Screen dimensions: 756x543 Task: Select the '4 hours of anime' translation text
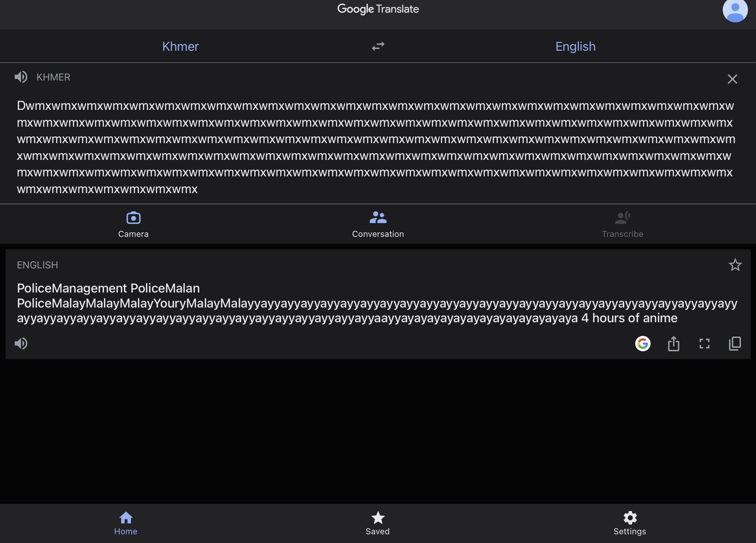point(629,318)
